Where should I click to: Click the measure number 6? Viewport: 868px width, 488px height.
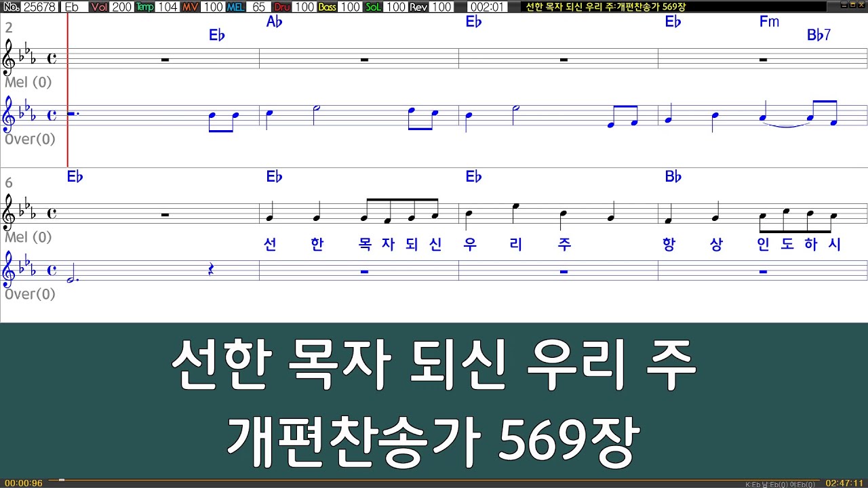click(9, 183)
